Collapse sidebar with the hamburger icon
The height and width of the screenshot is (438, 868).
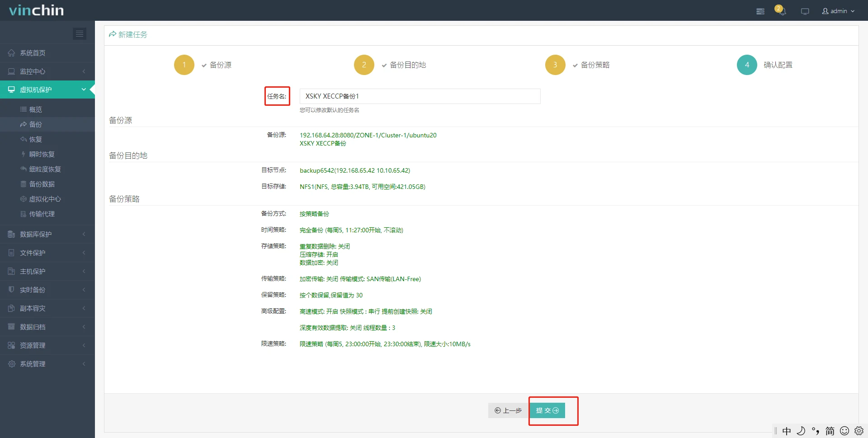(80, 34)
